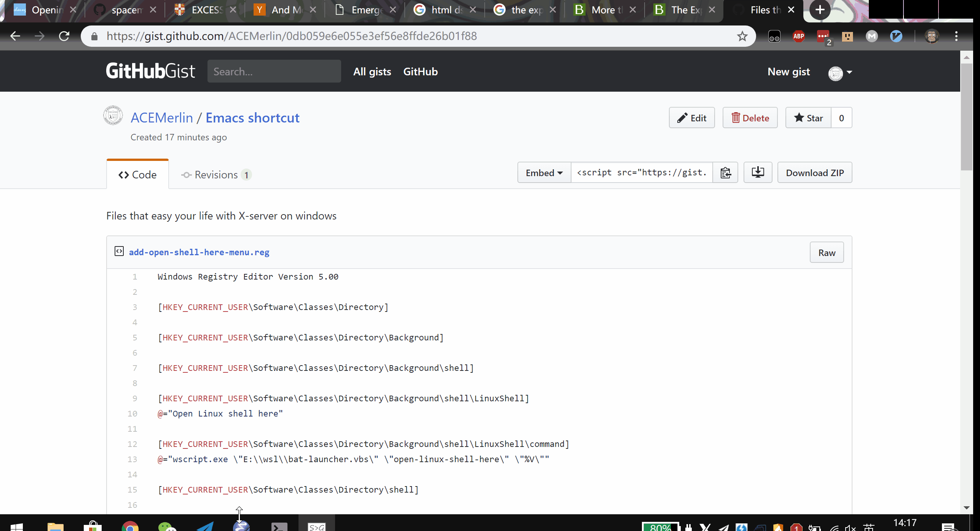Bookmark this page with the star icon
Screen dimensions: 980x531
click(742, 36)
